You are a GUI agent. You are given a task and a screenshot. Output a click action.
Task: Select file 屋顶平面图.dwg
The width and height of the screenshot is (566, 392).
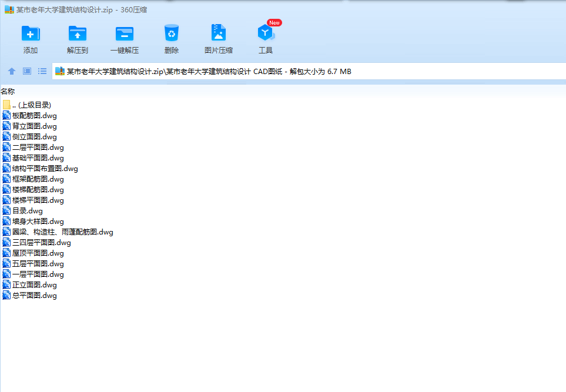click(34, 253)
